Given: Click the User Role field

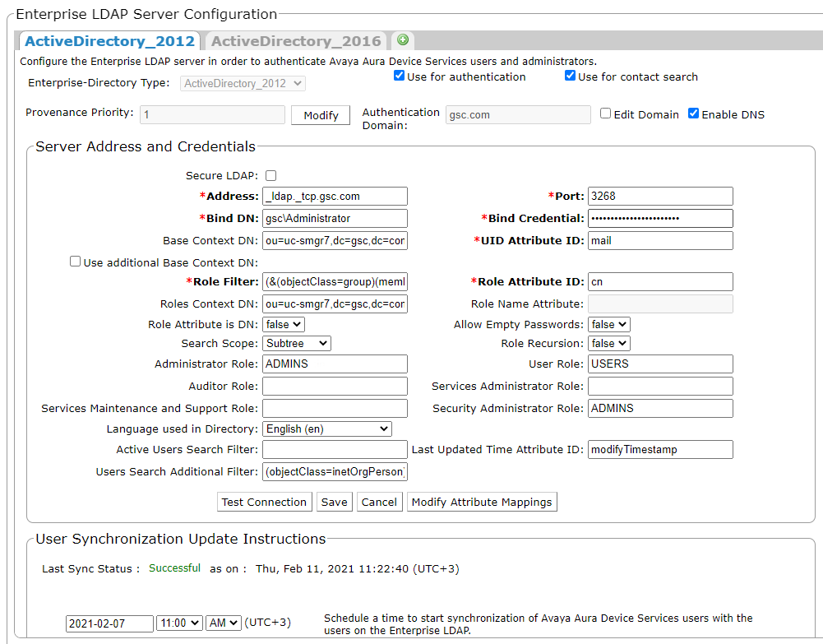Looking at the screenshot, I should click(x=660, y=364).
